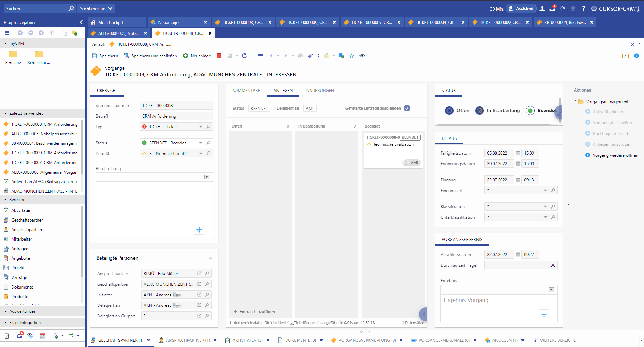
Task: Click into the Suchen search field
Action: (35, 9)
